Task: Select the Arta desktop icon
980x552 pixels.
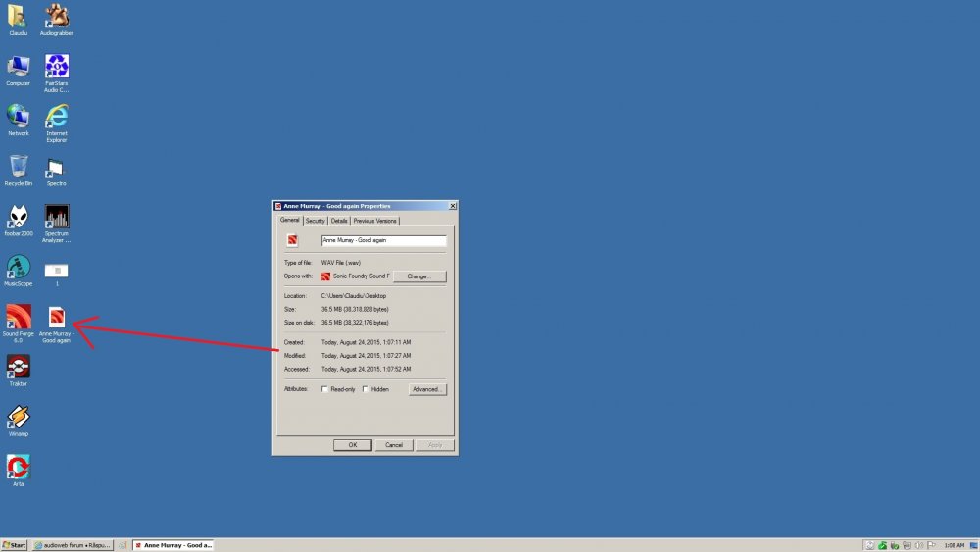Action: (18, 471)
